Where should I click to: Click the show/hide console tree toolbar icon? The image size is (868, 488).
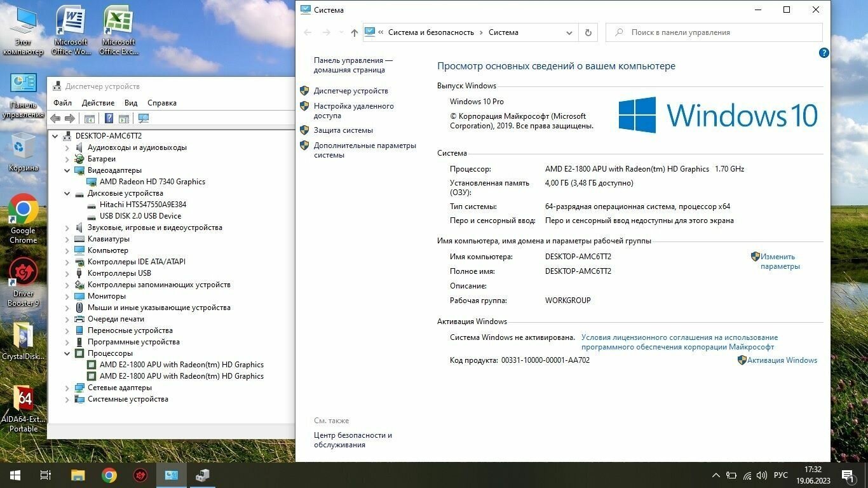(90, 119)
